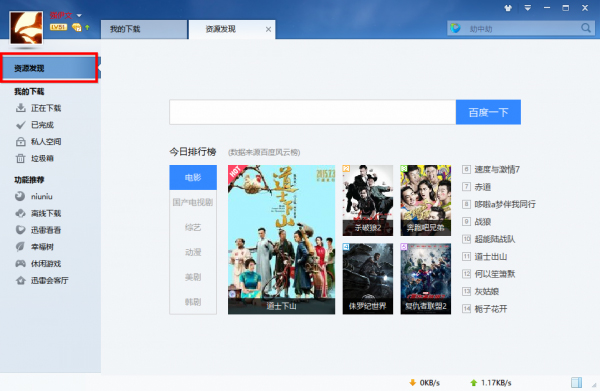
Task: Click the search engine logo icon
Action: 455,28
